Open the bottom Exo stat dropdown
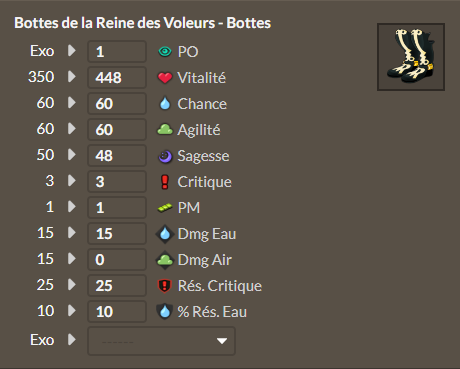This screenshot has width=460, height=369. (161, 341)
